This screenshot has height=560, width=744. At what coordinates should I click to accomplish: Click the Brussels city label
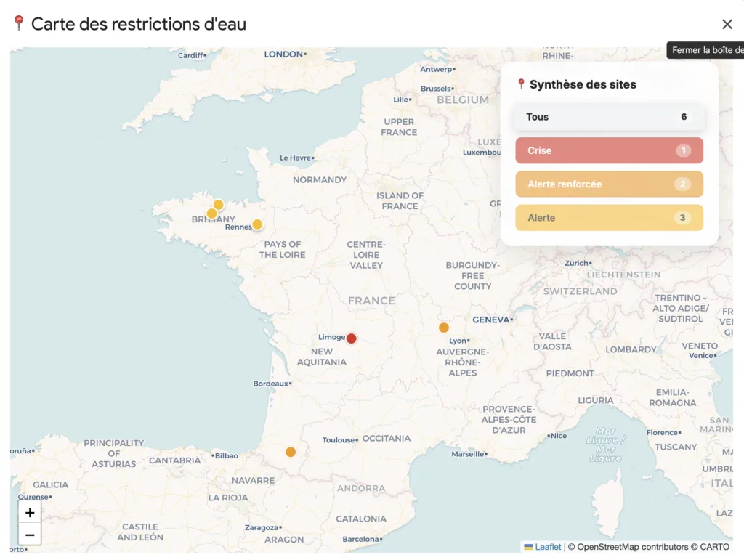tap(435, 89)
